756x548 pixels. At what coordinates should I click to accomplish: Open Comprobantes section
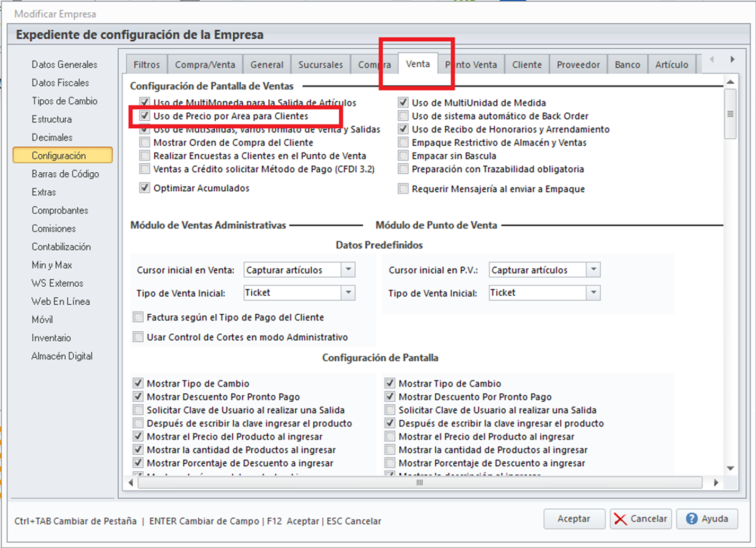click(60, 210)
